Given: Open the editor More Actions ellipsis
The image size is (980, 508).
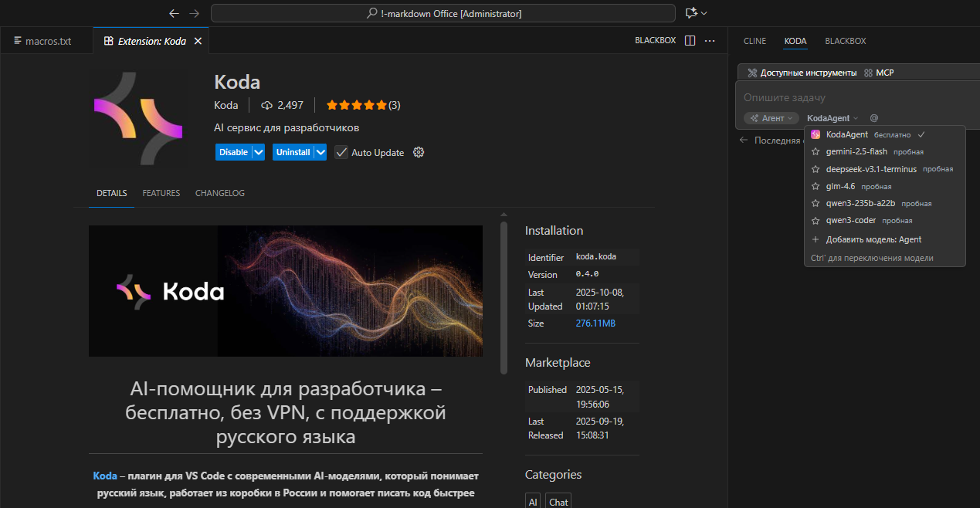Looking at the screenshot, I should 710,40.
